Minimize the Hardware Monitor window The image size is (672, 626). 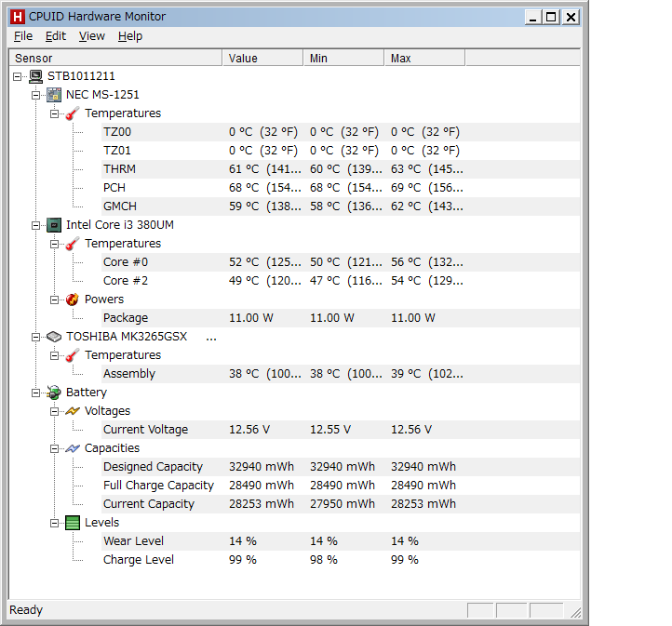532,17
